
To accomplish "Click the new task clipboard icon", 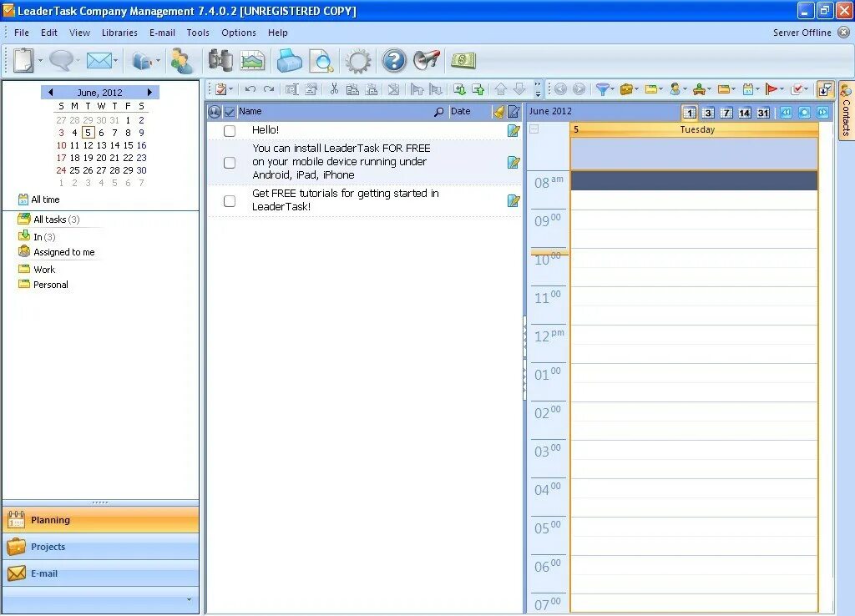I will tap(23, 60).
